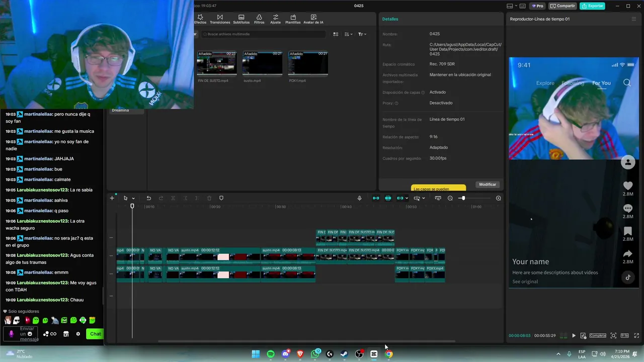
Task: Open the player panel hamburger menu
Action: pos(633,19)
